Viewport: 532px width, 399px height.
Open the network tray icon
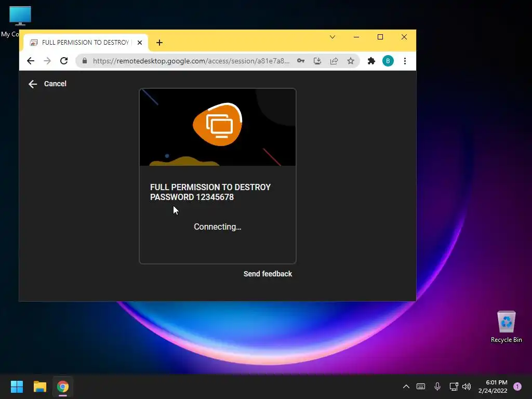pos(454,387)
